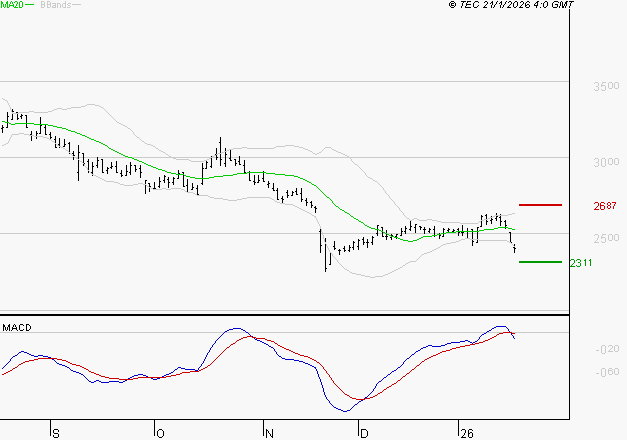Image resolution: width=627 pixels, height=440 pixels.
Task: Click the 2500 price axis label
Action: pyautogui.click(x=605, y=238)
